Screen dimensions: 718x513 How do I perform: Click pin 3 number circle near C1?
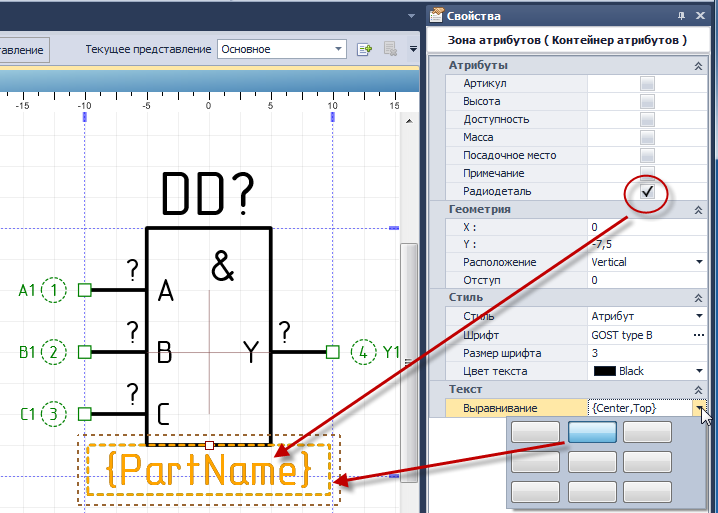pyautogui.click(x=54, y=414)
